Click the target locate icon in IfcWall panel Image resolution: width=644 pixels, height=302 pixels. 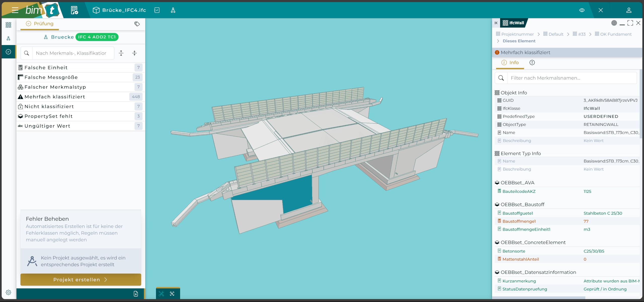point(614,23)
